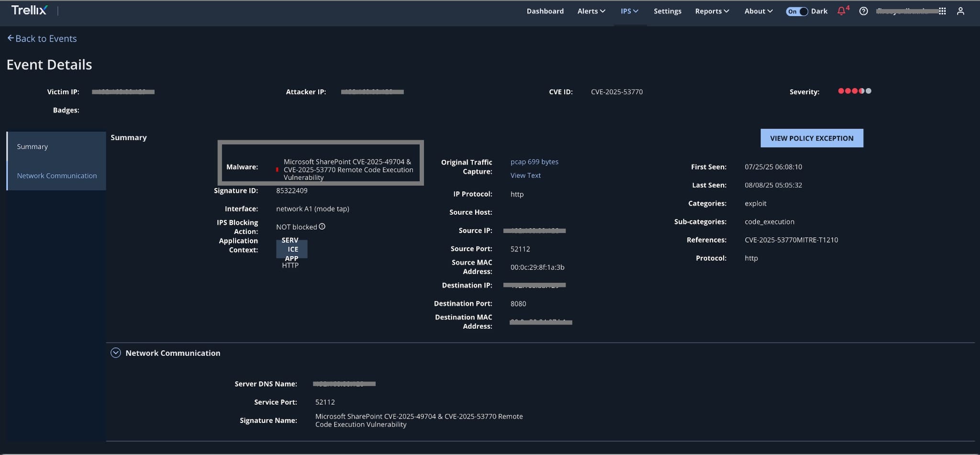Click the VIEW POLICY EXCEPTION button
The width and height of the screenshot is (980, 455).
point(812,138)
